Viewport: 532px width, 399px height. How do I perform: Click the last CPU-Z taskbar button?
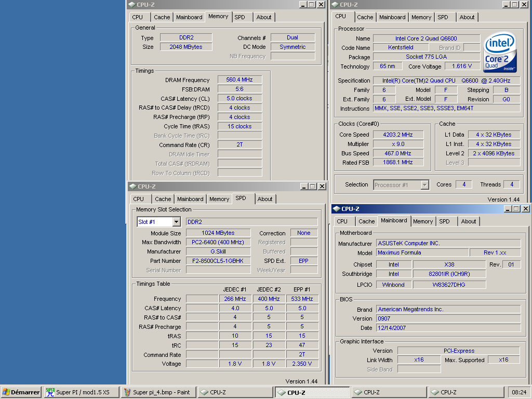[x=466, y=392]
